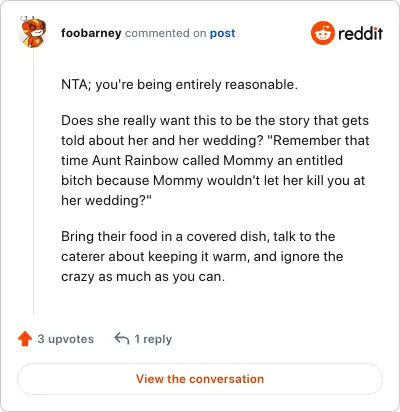Click the curved reply arrow icon

coord(122,339)
